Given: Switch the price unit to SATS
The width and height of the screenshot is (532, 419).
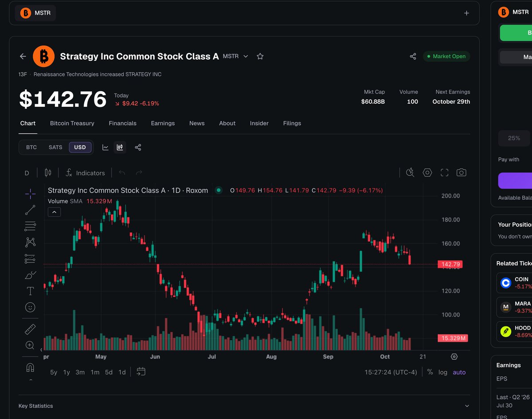Looking at the screenshot, I should (x=55, y=147).
